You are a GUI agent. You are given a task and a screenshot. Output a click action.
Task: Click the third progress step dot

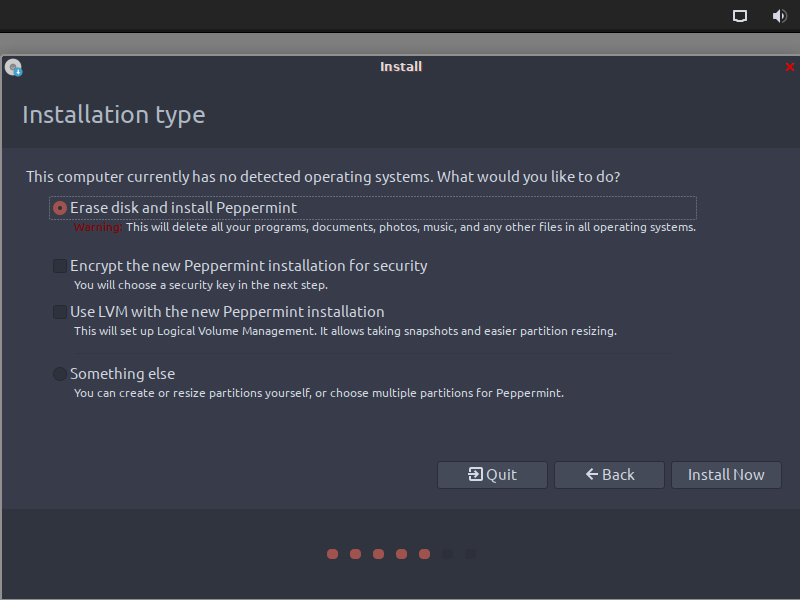378,554
